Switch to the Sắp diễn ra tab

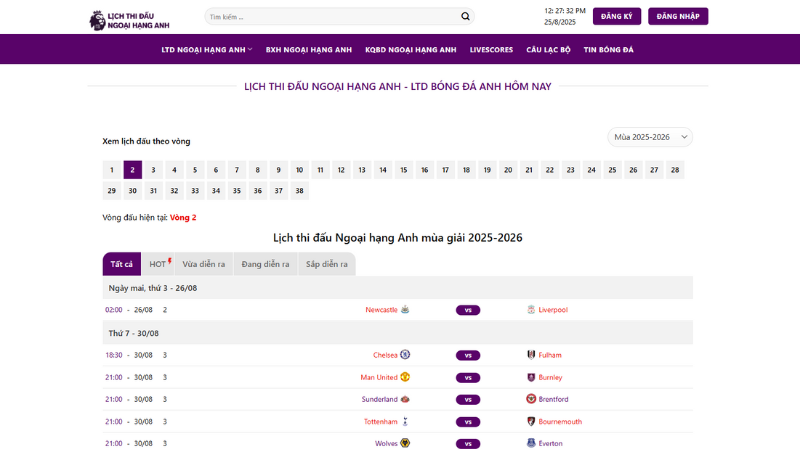click(327, 264)
